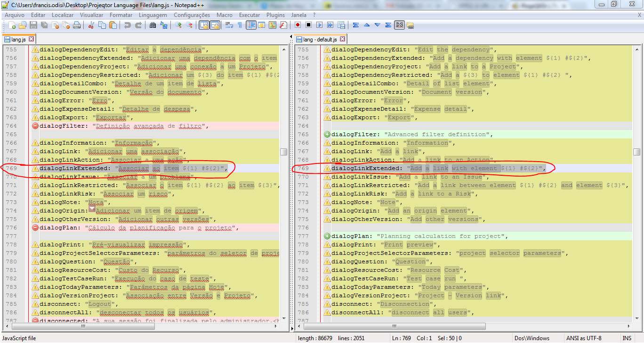Toggle word wrap in toolbar
The image size is (644, 343).
coord(229,25)
